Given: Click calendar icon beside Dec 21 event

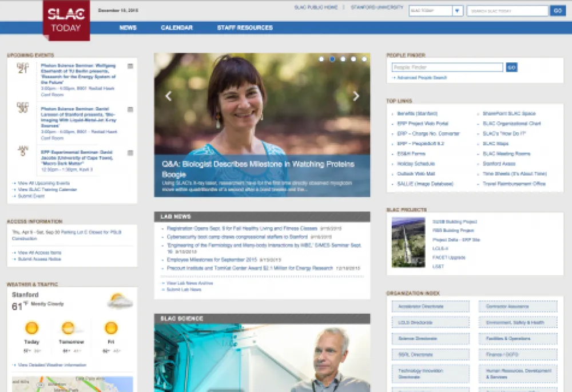Looking at the screenshot, I should (130, 66).
